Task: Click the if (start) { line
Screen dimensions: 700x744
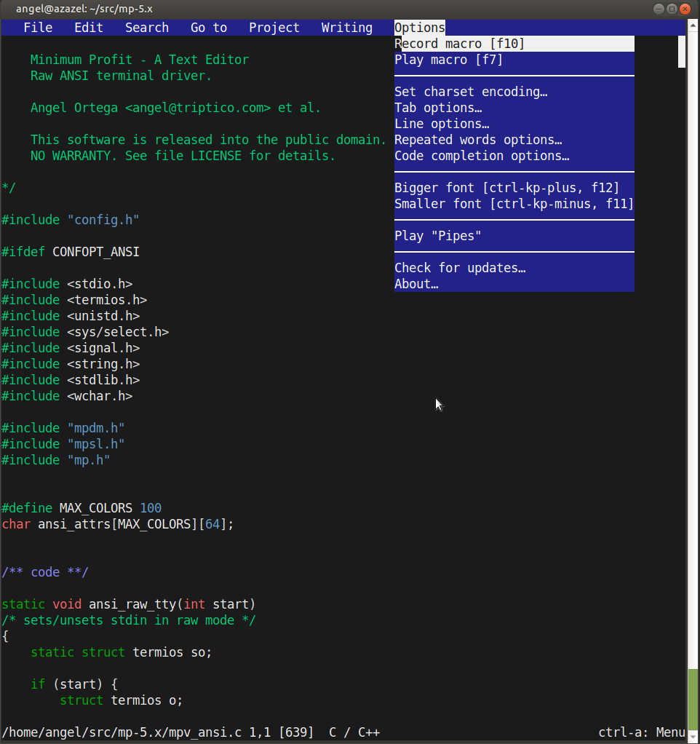Action: [x=74, y=685]
